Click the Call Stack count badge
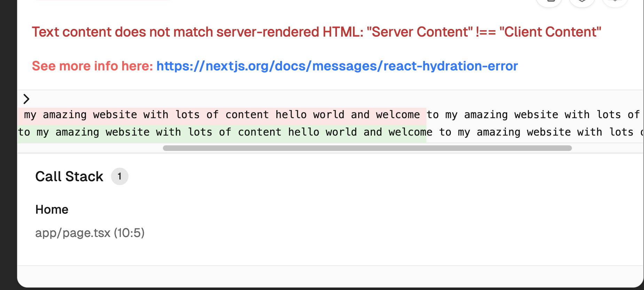 point(119,176)
